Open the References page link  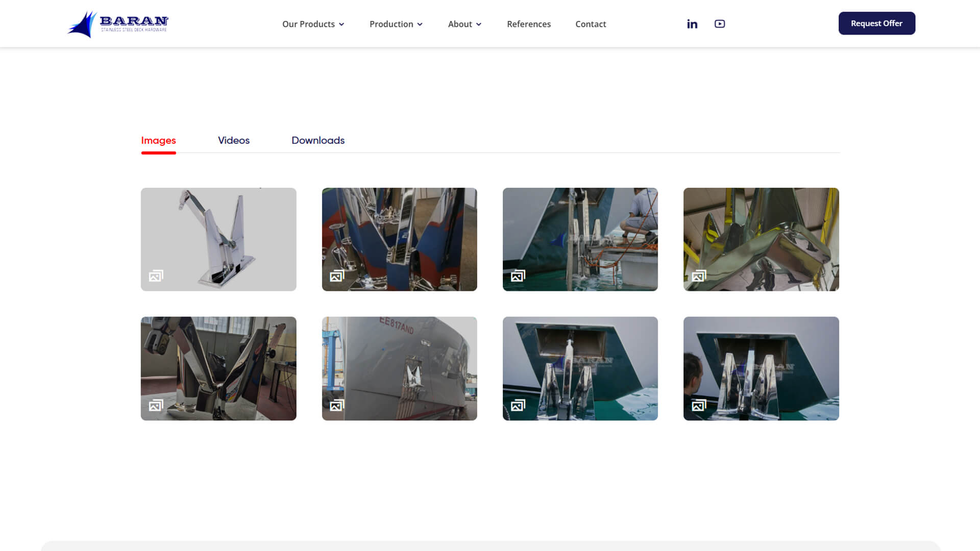pyautogui.click(x=528, y=24)
